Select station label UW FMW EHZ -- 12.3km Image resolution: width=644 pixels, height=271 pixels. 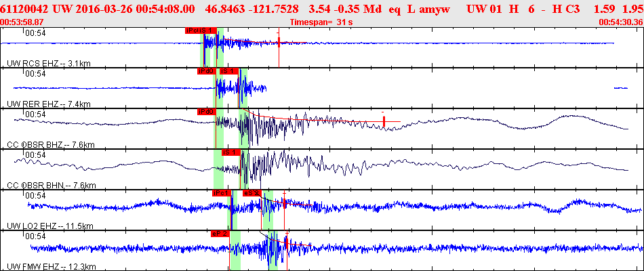52,267
